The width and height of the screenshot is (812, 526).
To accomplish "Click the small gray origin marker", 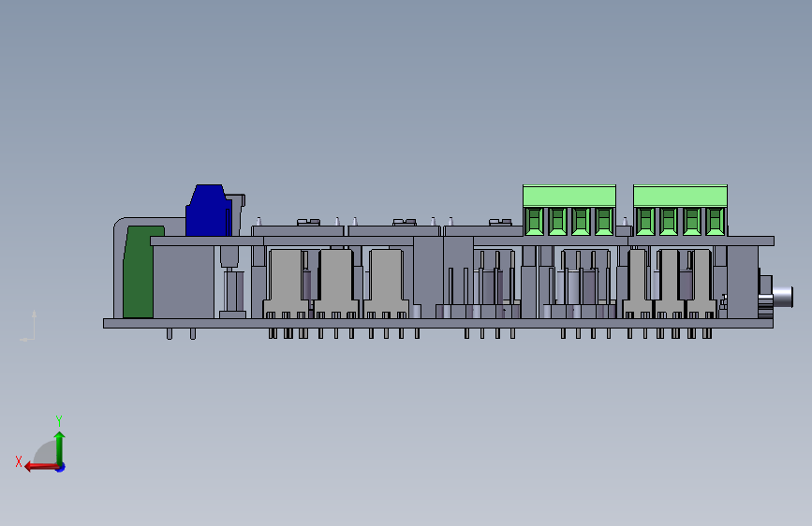I will pyautogui.click(x=28, y=326).
